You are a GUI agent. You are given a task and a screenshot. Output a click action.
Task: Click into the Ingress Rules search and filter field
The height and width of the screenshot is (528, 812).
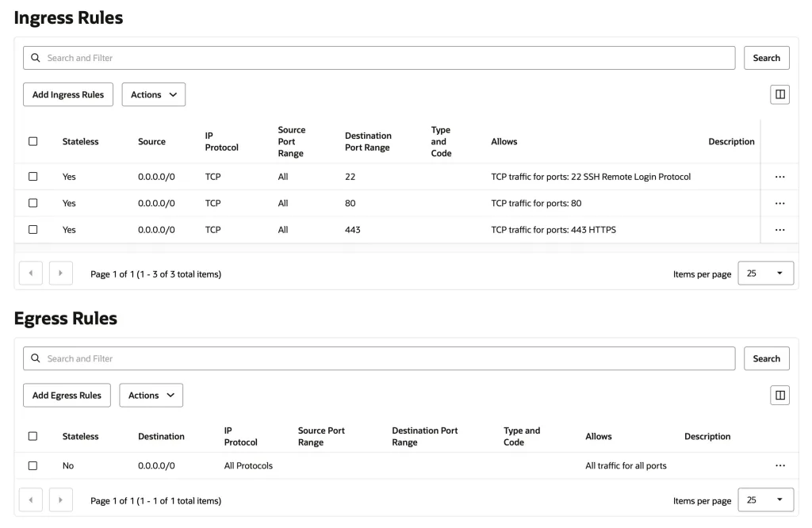(381, 58)
